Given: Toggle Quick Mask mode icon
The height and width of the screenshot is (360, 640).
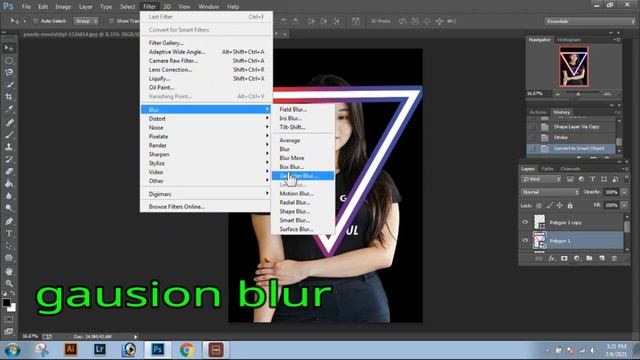Looking at the screenshot, I should (9, 320).
